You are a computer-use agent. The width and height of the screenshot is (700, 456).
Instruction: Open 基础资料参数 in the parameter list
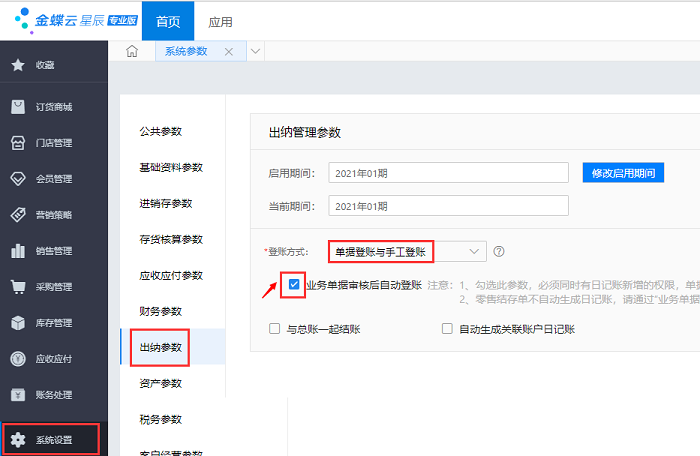pyautogui.click(x=171, y=167)
